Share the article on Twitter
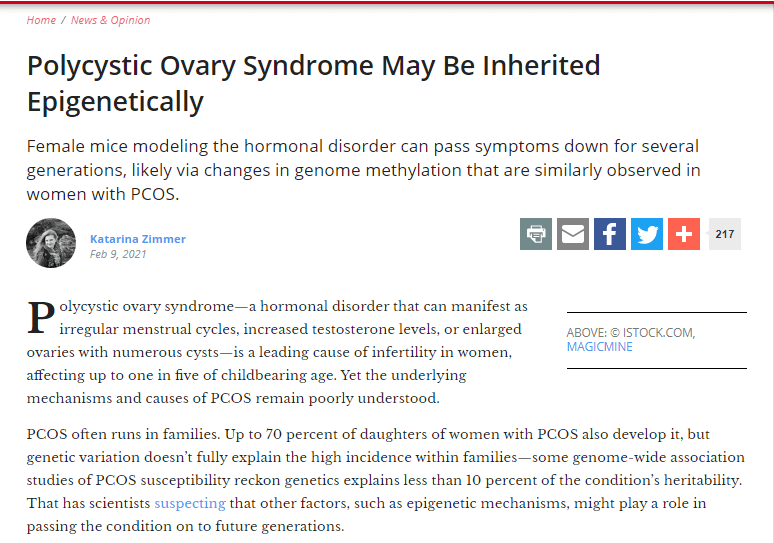774x543 pixels. click(647, 234)
